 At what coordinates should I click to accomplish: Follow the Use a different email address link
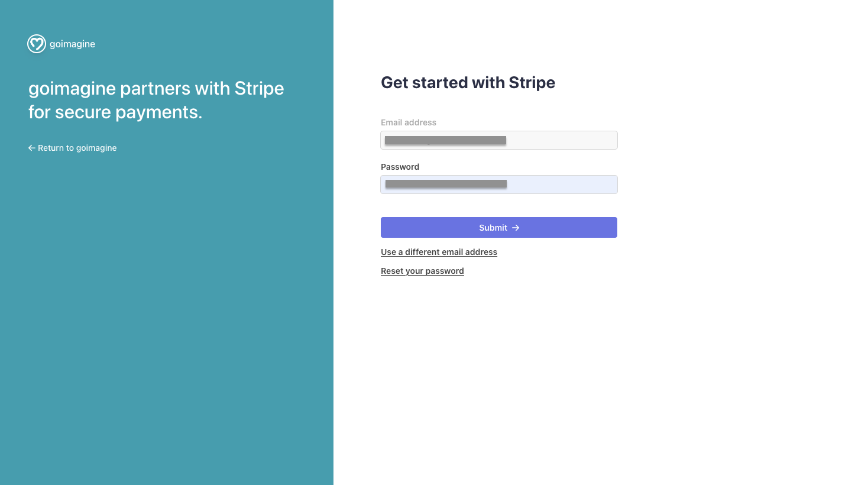coord(439,252)
